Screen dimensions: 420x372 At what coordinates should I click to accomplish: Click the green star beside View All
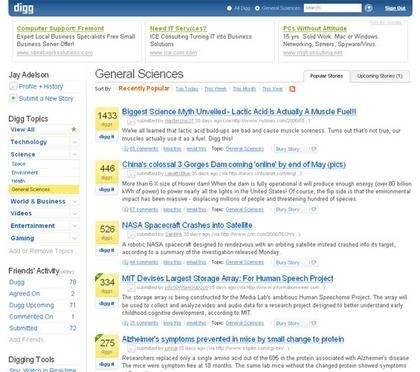[74, 129]
